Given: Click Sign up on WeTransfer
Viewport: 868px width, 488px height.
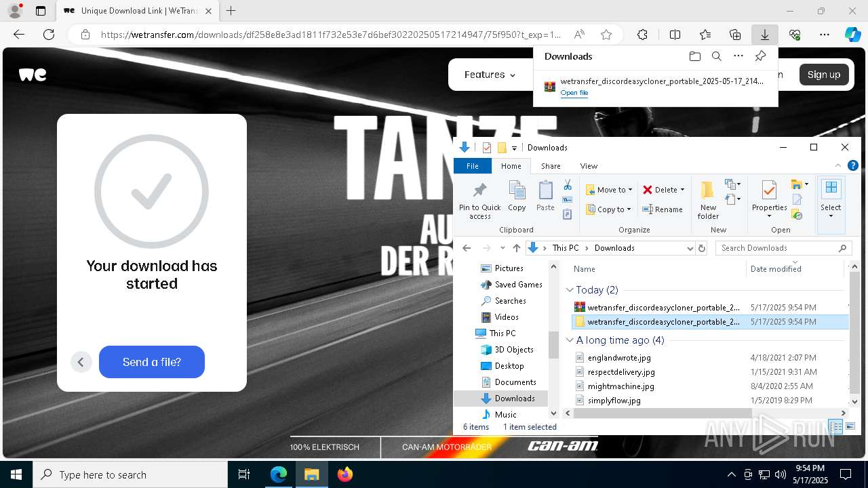Looking at the screenshot, I should click(x=824, y=75).
